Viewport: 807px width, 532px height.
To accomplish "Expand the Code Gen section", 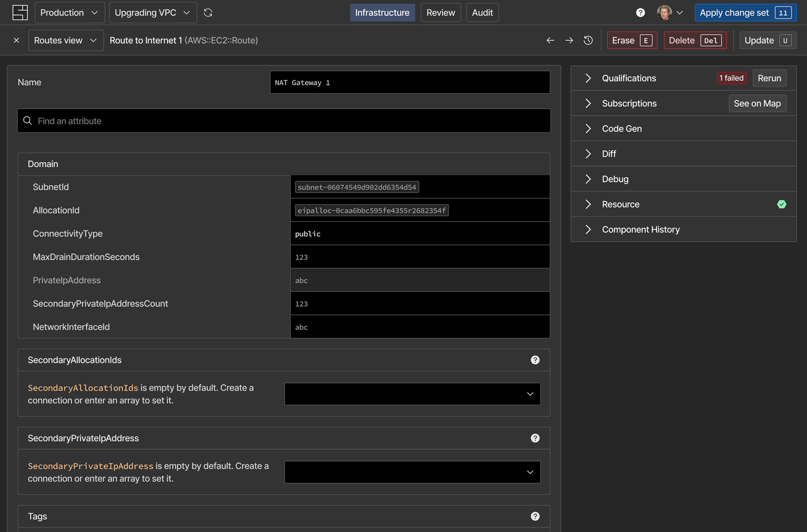I will click(x=588, y=129).
